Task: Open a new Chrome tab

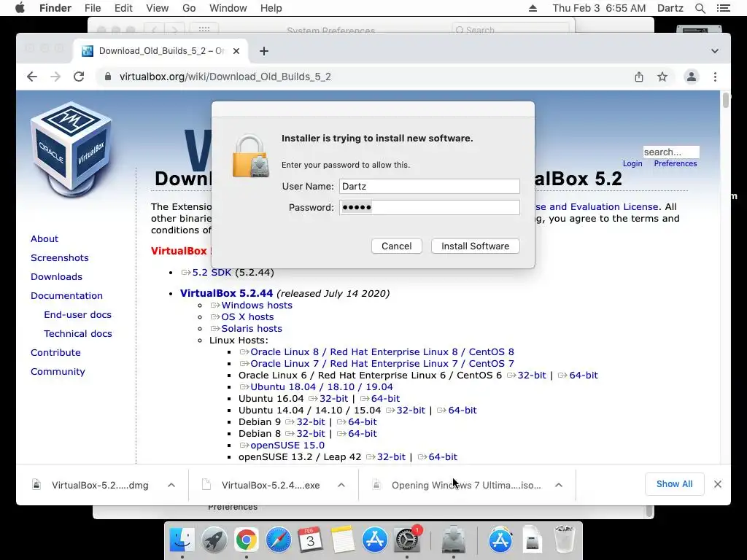Action: click(264, 51)
